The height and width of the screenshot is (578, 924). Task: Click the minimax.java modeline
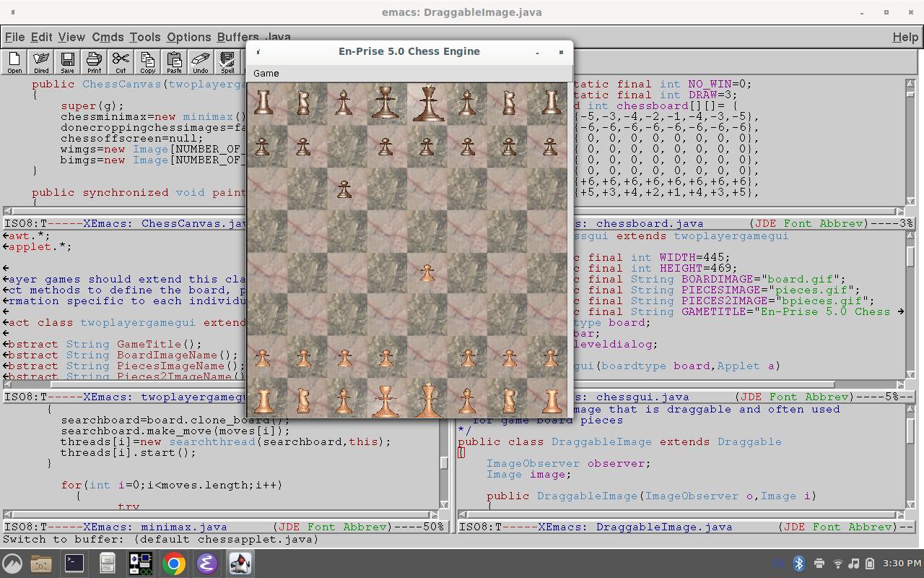coord(225,527)
